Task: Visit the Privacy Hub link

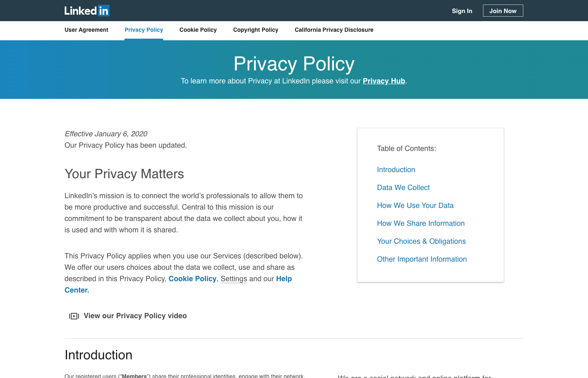Action: point(384,81)
